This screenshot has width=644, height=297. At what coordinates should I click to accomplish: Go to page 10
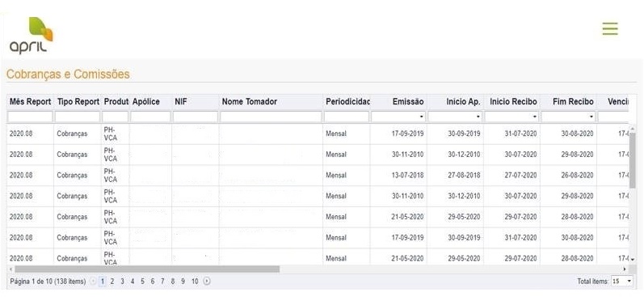point(195,282)
